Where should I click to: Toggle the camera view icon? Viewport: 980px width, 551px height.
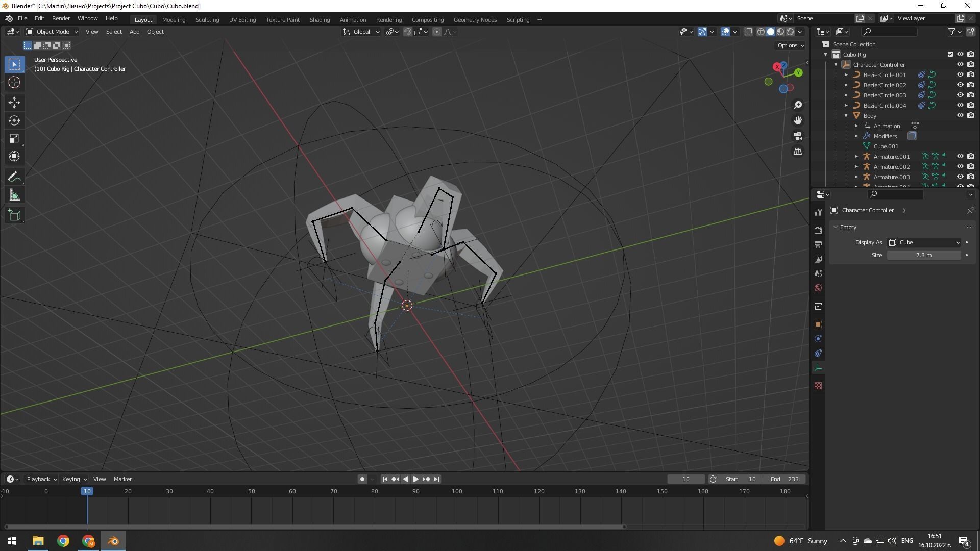[x=798, y=136]
